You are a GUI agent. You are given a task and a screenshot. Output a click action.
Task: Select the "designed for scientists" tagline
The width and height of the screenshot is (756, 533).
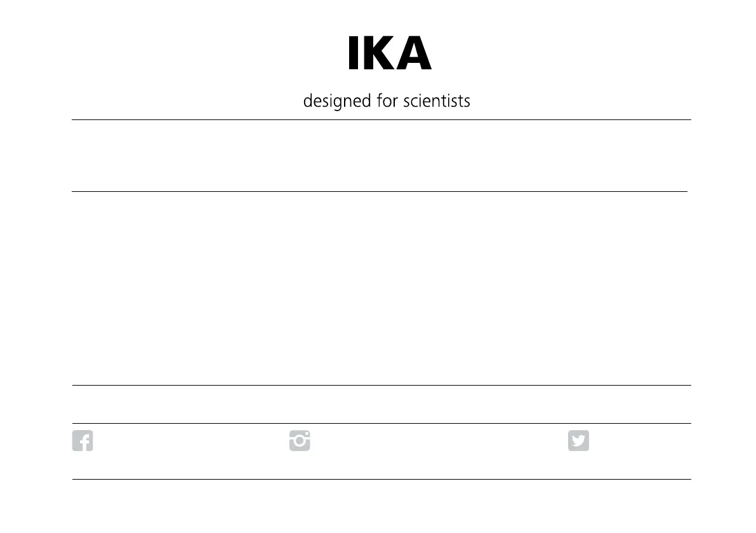387,101
